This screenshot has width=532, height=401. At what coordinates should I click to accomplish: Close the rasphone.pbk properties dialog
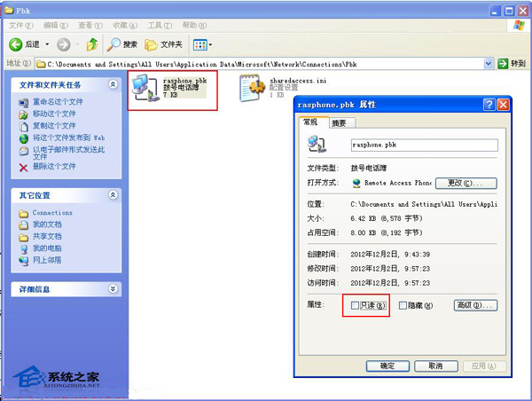click(503, 105)
